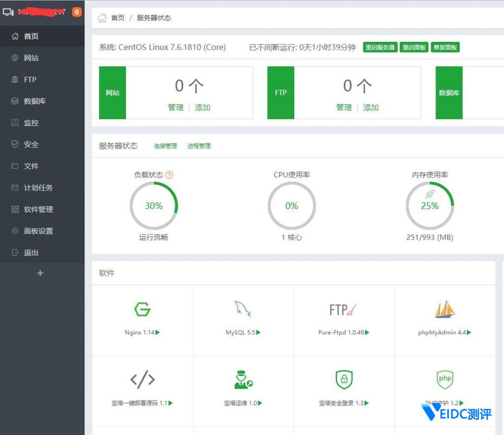Click the 宝塔安全登录 shield lock icon
The image size is (504, 435).
(x=344, y=379)
